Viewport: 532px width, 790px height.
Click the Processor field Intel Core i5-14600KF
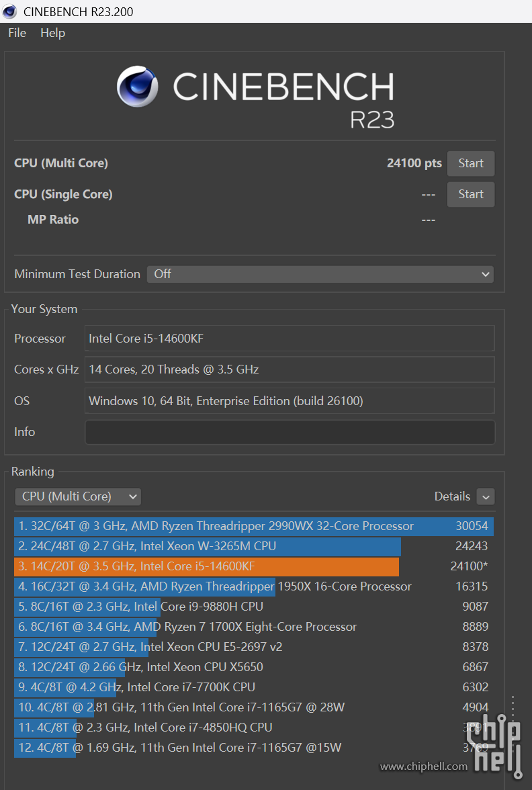point(290,338)
